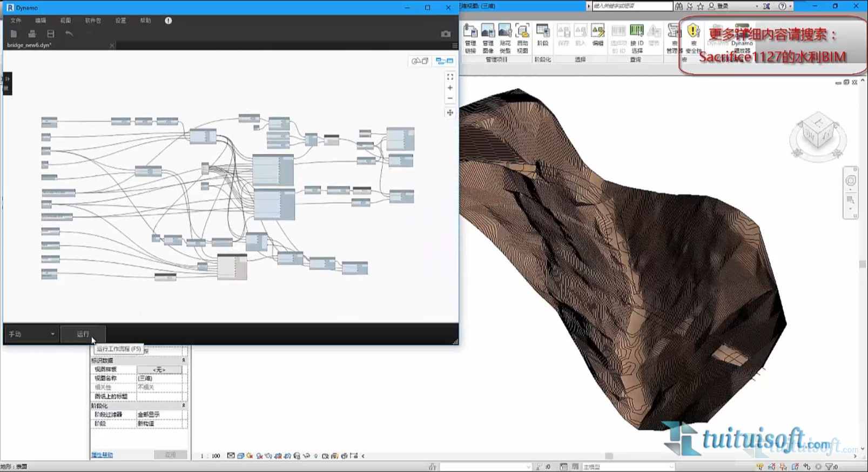
Task: Click the pan mode icon in Dynamo canvas
Action: coord(450,112)
